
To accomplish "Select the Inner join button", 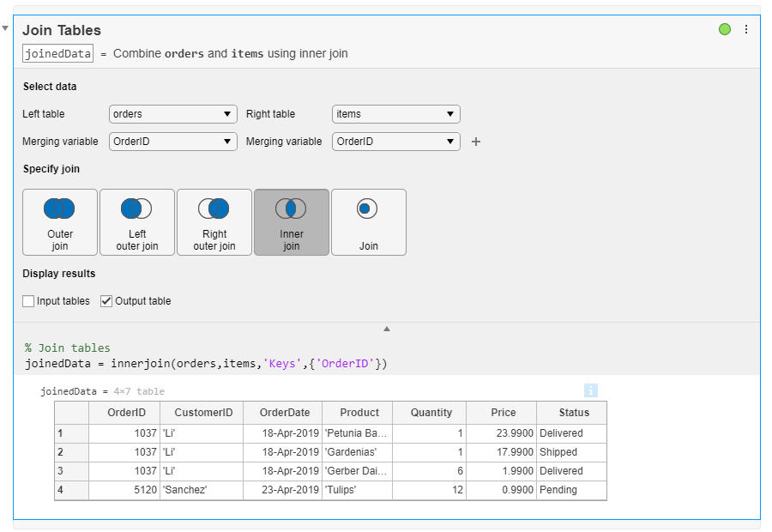I will point(292,222).
